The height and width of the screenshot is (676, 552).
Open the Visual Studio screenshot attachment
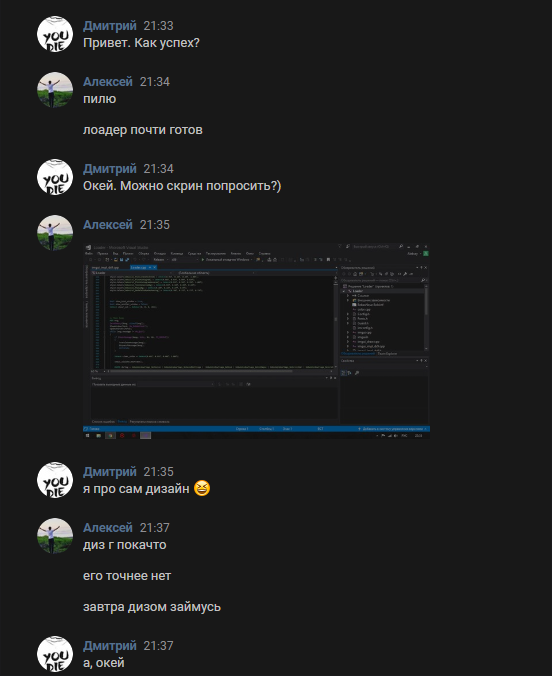[256, 341]
